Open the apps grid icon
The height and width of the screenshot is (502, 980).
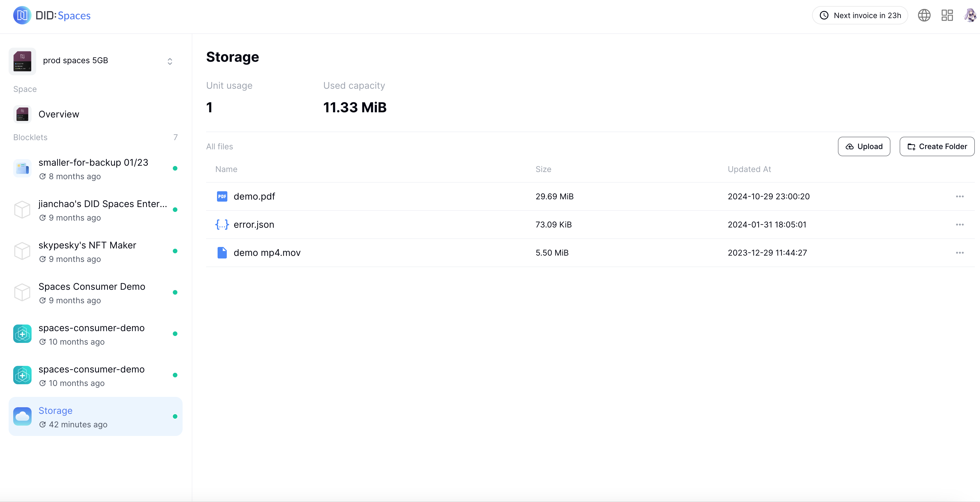[947, 16]
